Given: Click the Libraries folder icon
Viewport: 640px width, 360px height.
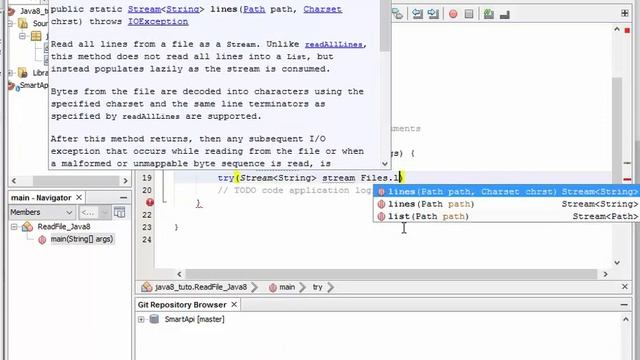Looking at the screenshot, I should 23,73.
